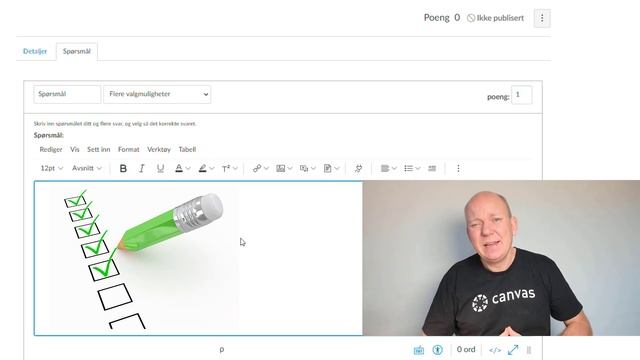Click the poeng value field
The image size is (640, 360).
tap(522, 95)
